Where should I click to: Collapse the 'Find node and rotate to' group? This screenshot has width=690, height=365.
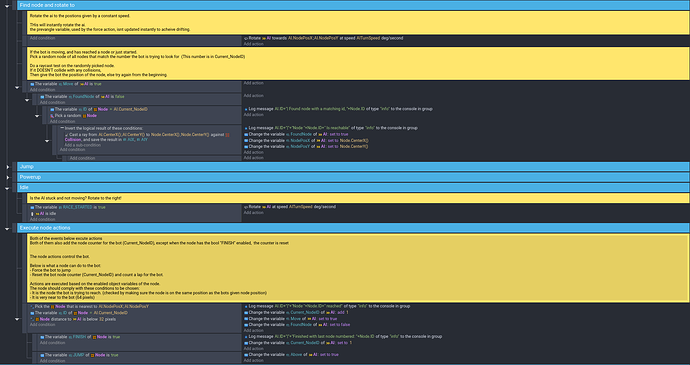click(7, 6)
